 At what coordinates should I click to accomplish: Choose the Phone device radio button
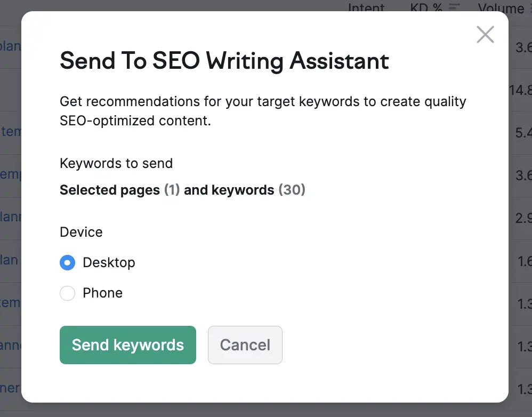click(x=67, y=293)
